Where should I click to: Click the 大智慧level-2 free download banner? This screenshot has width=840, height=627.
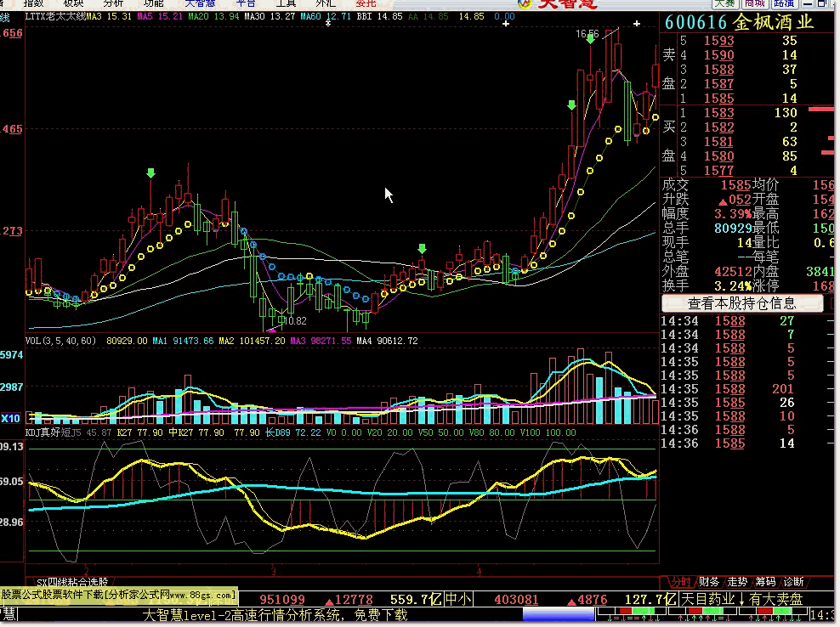(x=275, y=615)
